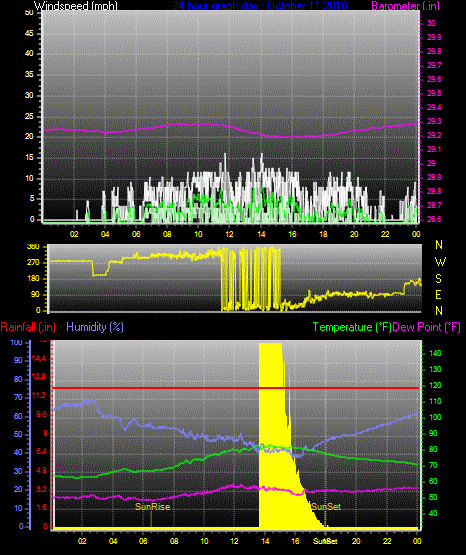The height and width of the screenshot is (555, 466).
Task: Click the 3.2 rainfall axis value
Action: [x=41, y=489]
